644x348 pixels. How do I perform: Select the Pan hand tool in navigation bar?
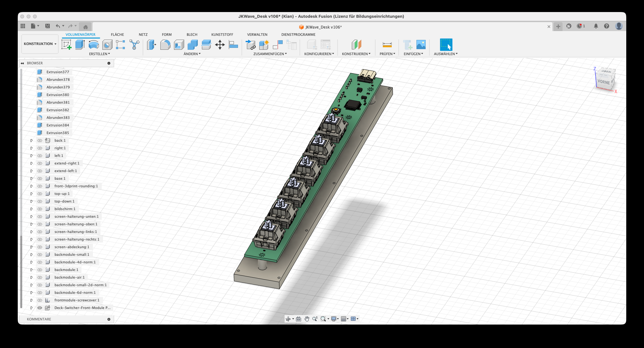307,319
